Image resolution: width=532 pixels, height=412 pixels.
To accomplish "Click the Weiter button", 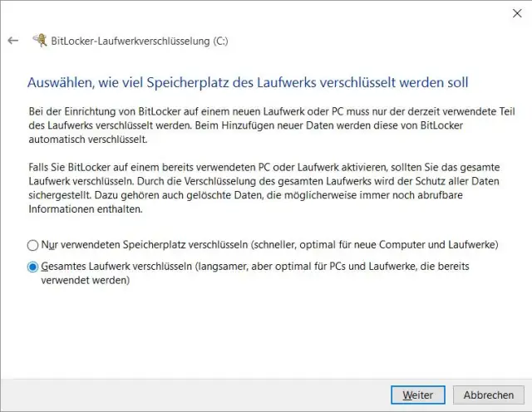I will click(417, 395).
